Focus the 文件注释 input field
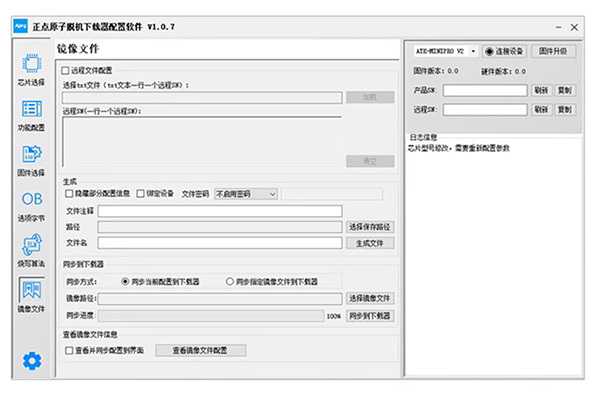600x400 pixels. coord(220,211)
